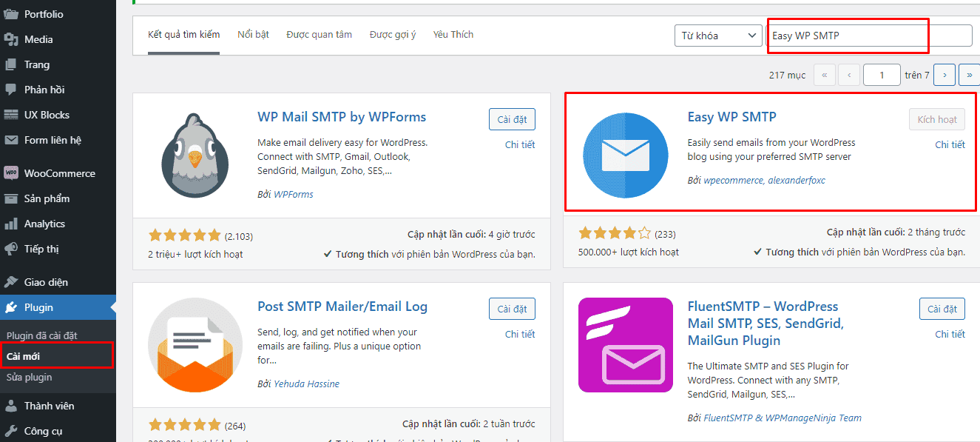Viewport: 980px width, 442px height.
Task: Open Chi tiết for WP Mail SMTP
Action: point(520,144)
